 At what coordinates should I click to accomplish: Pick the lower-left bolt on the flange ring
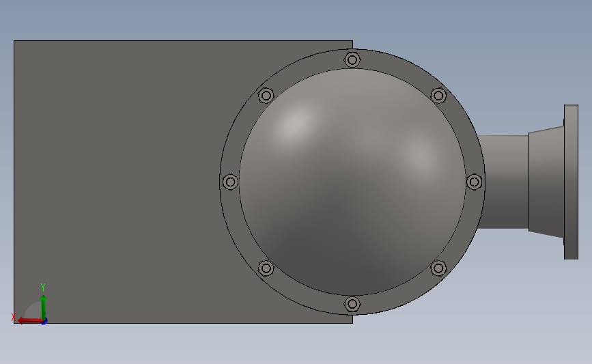tap(266, 268)
